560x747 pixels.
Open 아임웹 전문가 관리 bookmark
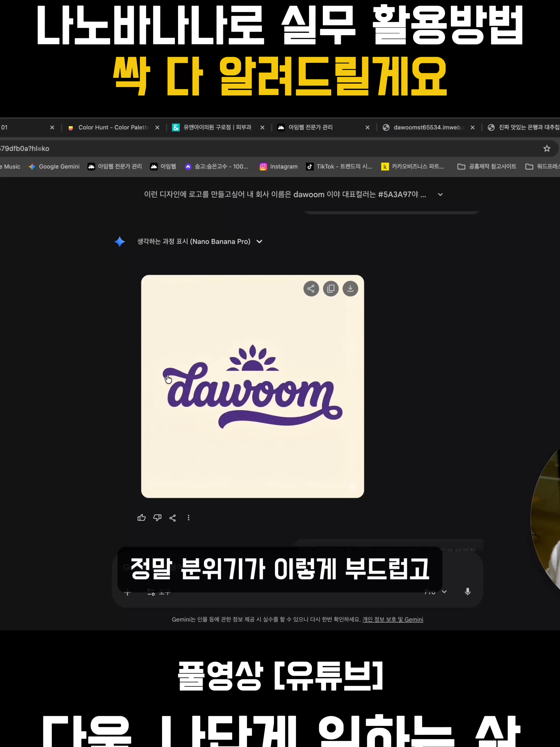pyautogui.click(x=115, y=167)
